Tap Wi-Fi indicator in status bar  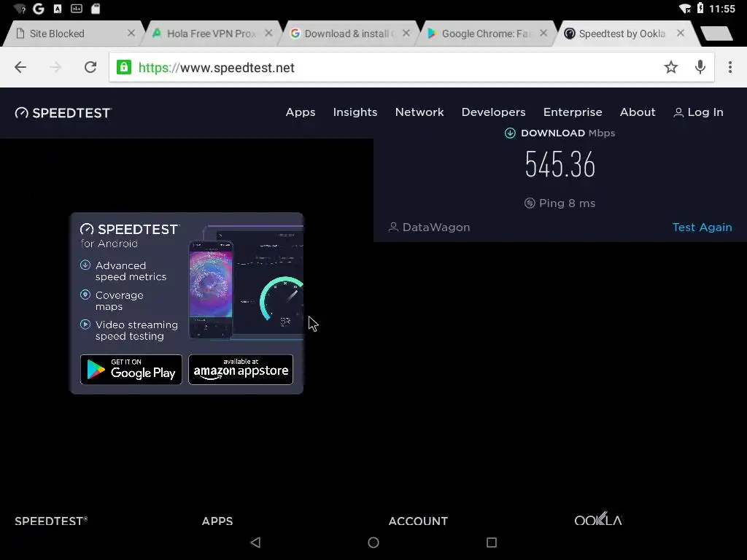coord(684,9)
